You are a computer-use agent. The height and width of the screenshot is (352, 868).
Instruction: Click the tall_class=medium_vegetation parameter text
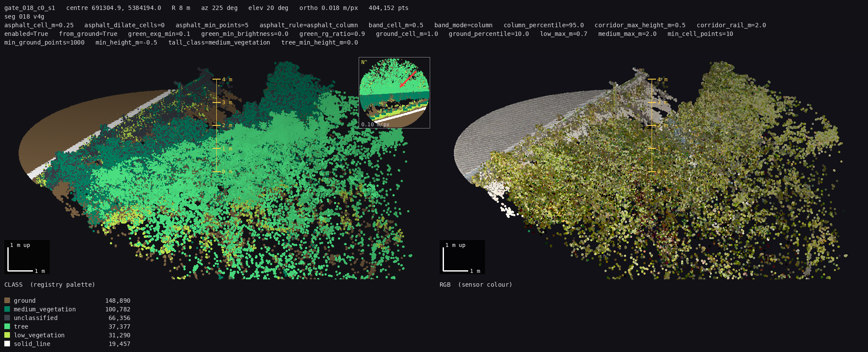(219, 42)
